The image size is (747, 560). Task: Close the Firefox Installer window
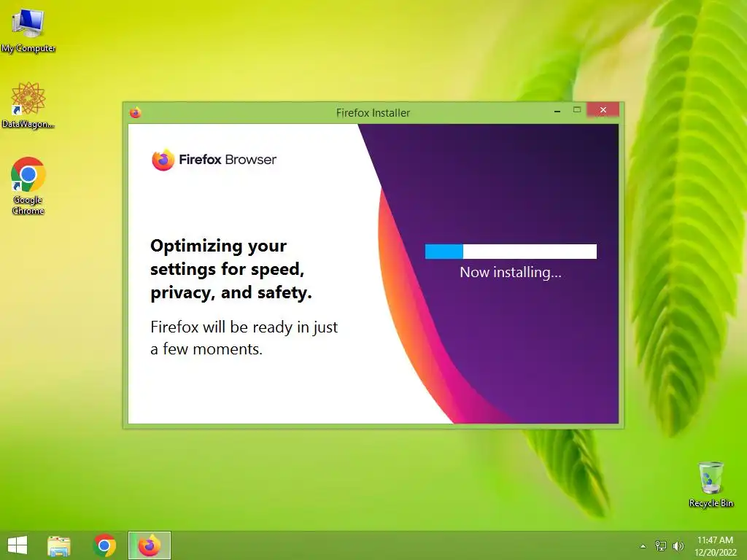(x=603, y=110)
